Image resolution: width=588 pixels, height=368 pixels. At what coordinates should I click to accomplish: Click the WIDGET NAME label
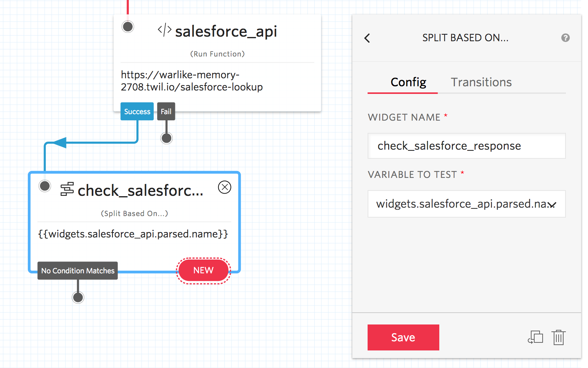(404, 117)
